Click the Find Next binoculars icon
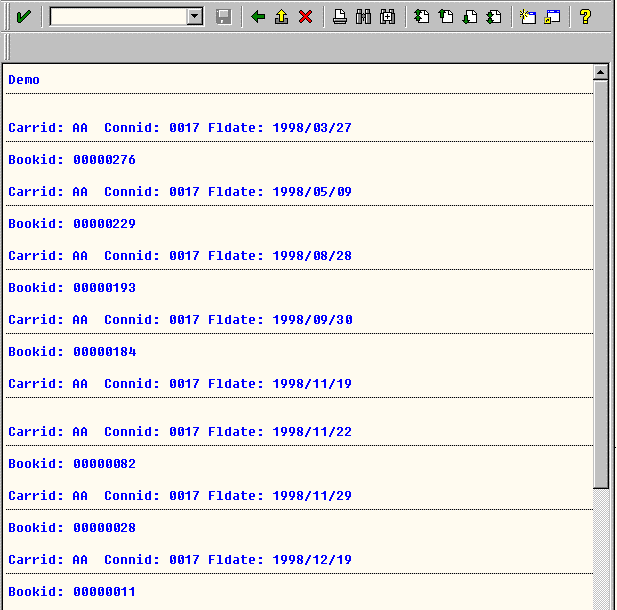617x610 pixels. [387, 17]
